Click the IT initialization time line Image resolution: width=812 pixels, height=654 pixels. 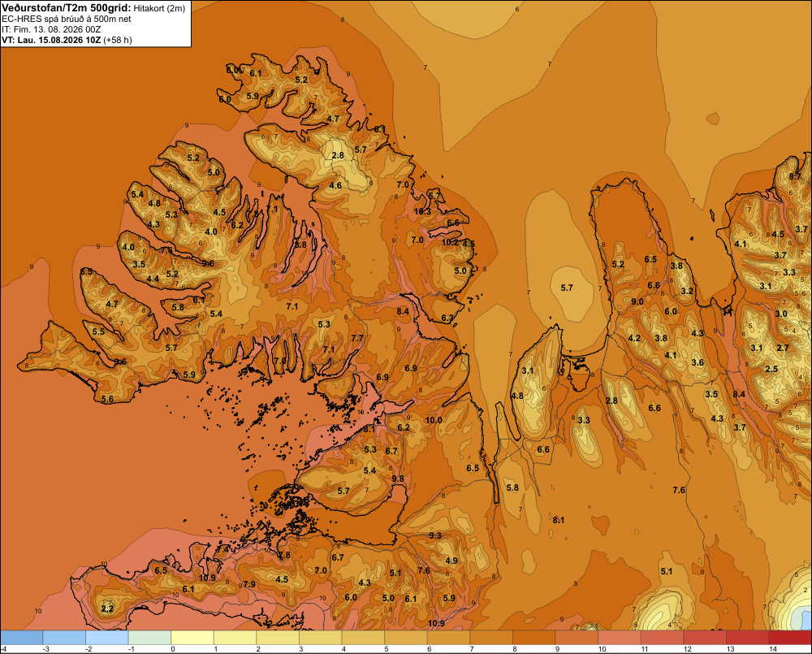point(51,29)
